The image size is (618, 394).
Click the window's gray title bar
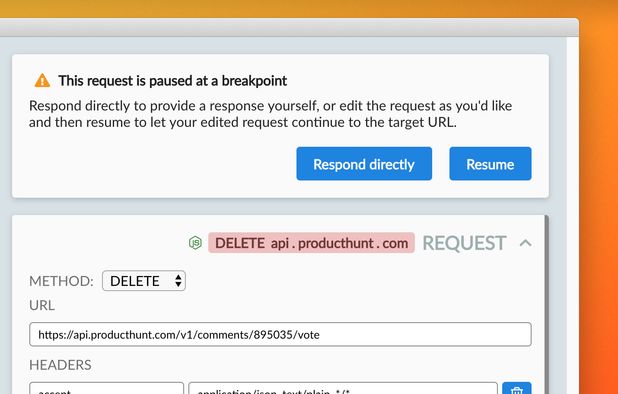(289, 28)
